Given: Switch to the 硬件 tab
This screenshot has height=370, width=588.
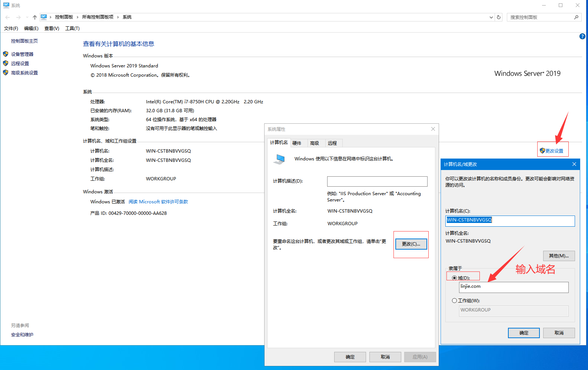Looking at the screenshot, I should [297, 143].
